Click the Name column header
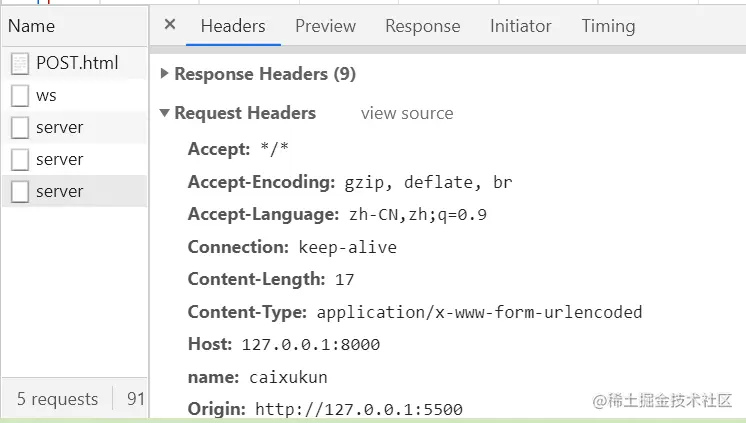Screen dimensions: 746x423 [x=32, y=26]
